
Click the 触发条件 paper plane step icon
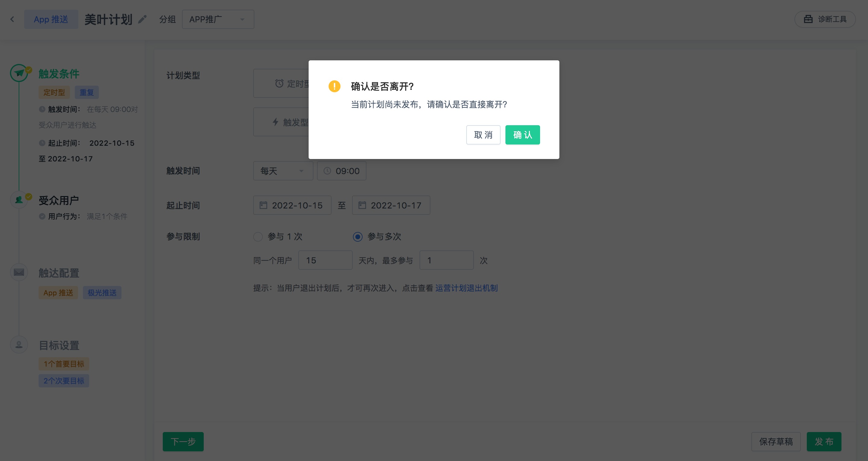(x=19, y=73)
